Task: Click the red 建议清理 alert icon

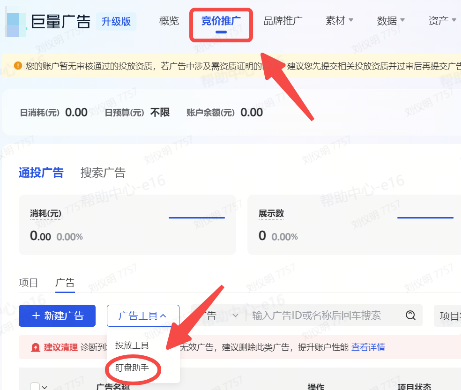Action: (x=35, y=347)
